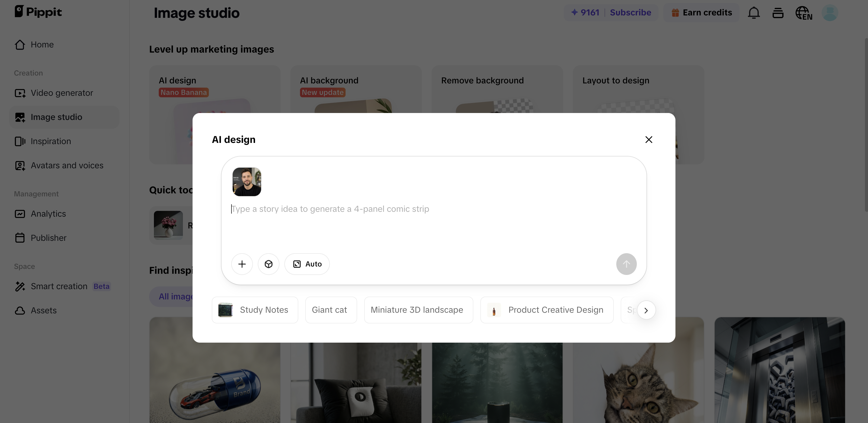Click the 9161 credits balance
The width and height of the screenshot is (868, 423).
[x=585, y=12]
